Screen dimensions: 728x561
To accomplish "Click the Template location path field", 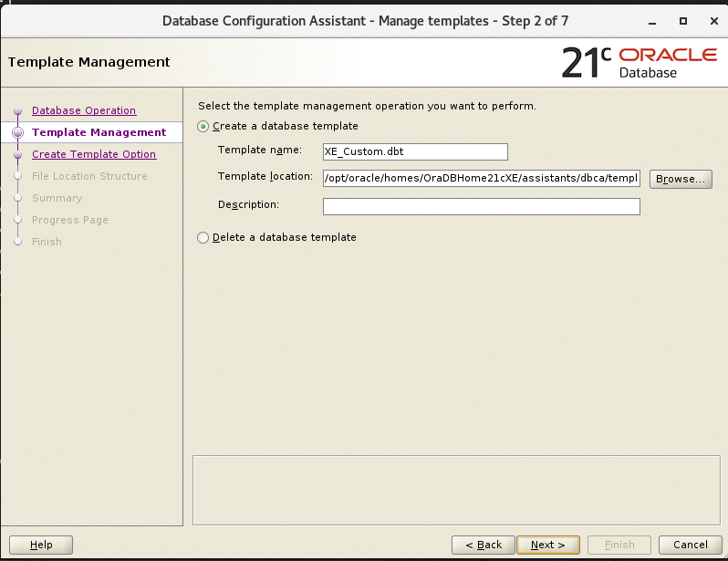I will 482,178.
